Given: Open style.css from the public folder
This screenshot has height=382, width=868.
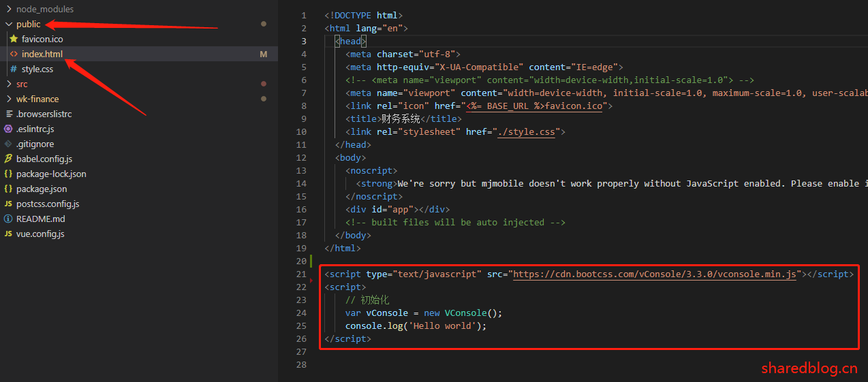Looking at the screenshot, I should pyautogui.click(x=37, y=69).
